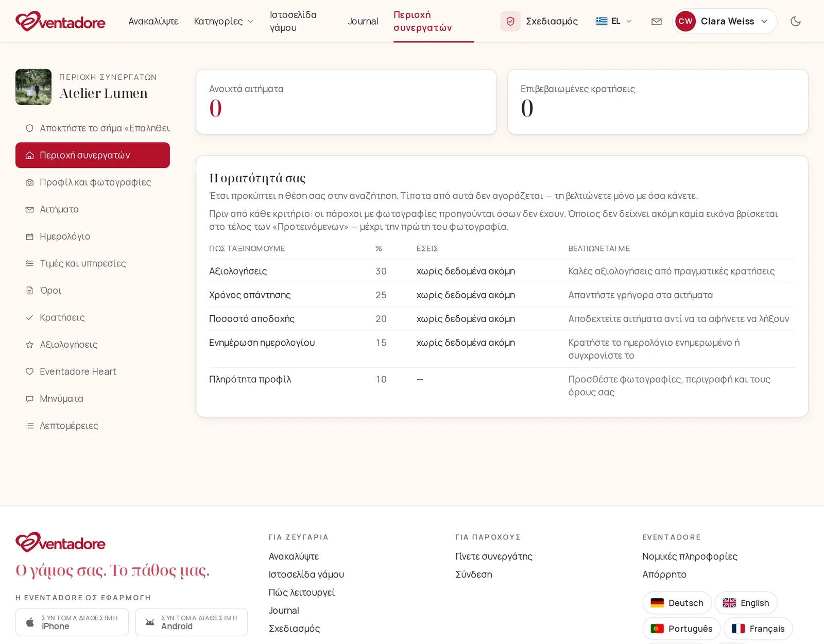Click the iPhone app availability button
The image size is (824, 644).
pos(72,622)
